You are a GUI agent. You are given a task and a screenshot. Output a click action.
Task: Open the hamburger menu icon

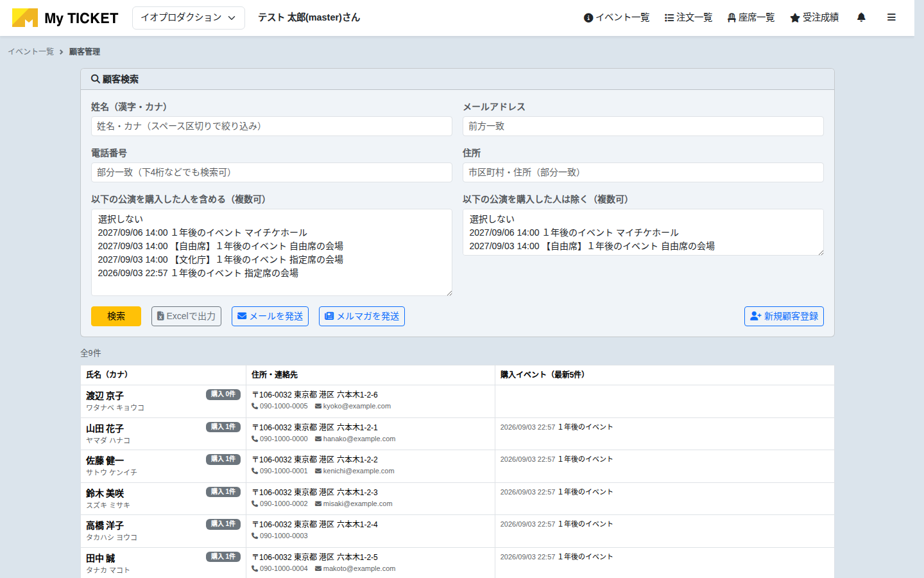click(891, 17)
